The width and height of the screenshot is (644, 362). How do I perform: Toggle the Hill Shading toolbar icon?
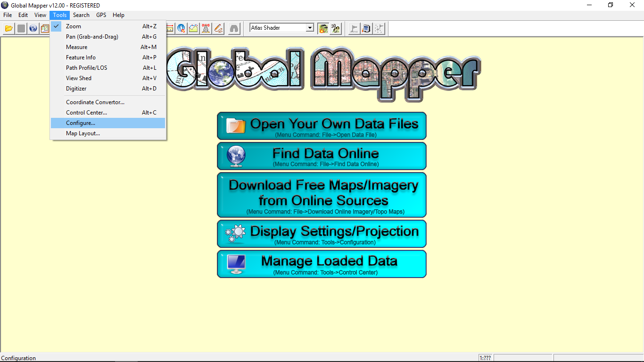(x=323, y=28)
